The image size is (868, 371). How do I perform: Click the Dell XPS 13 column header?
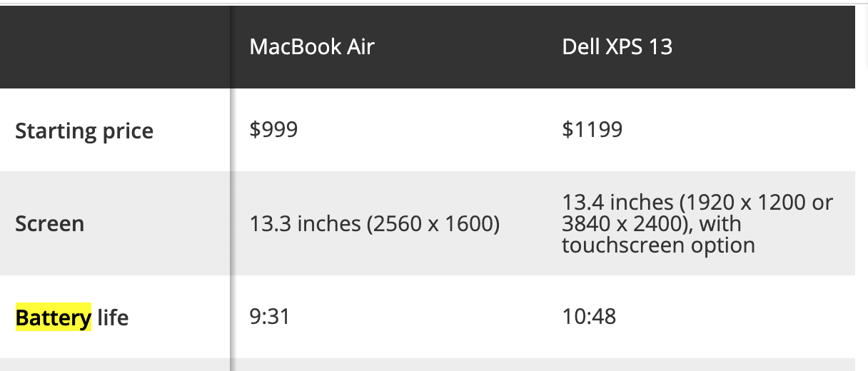click(x=617, y=47)
